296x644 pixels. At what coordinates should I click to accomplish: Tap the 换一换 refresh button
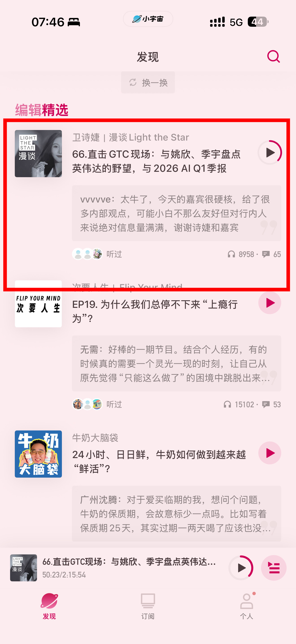tap(148, 82)
